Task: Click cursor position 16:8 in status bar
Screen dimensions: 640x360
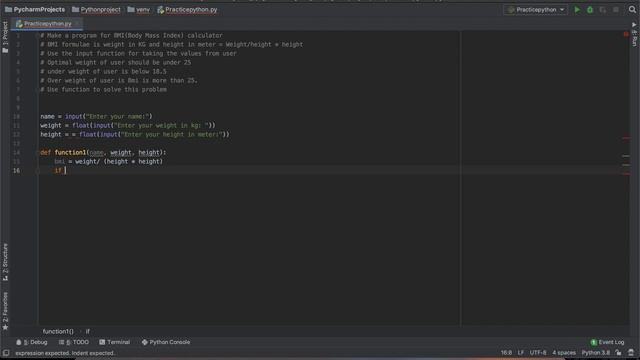Action: coord(506,353)
